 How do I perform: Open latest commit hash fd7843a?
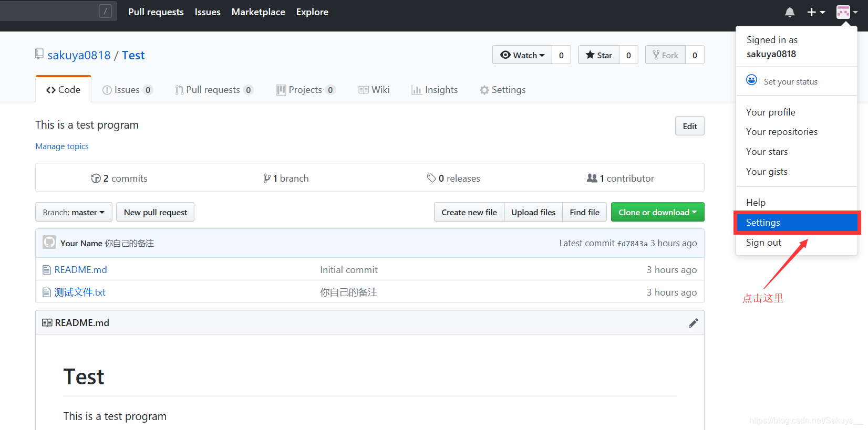click(x=632, y=244)
